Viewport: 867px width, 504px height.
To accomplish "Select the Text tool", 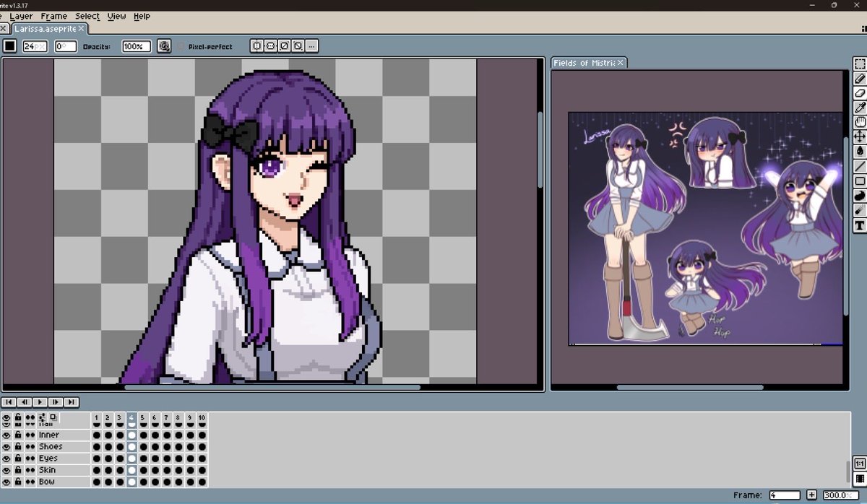I will tap(860, 226).
